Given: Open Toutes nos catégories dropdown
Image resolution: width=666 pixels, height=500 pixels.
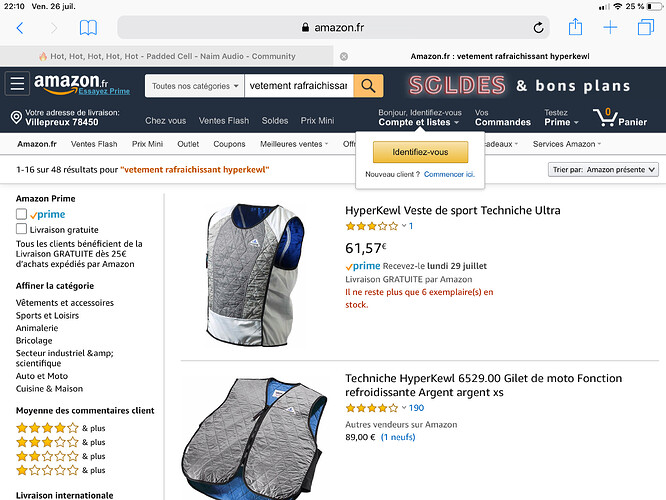Looking at the screenshot, I should (x=194, y=86).
